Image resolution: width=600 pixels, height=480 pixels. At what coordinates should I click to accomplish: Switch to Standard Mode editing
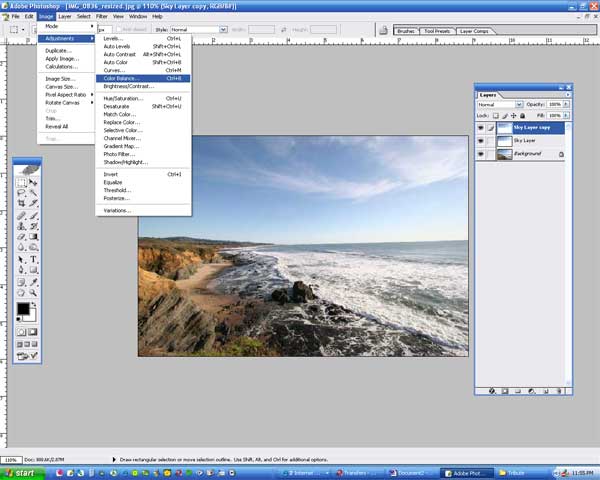[x=21, y=332]
